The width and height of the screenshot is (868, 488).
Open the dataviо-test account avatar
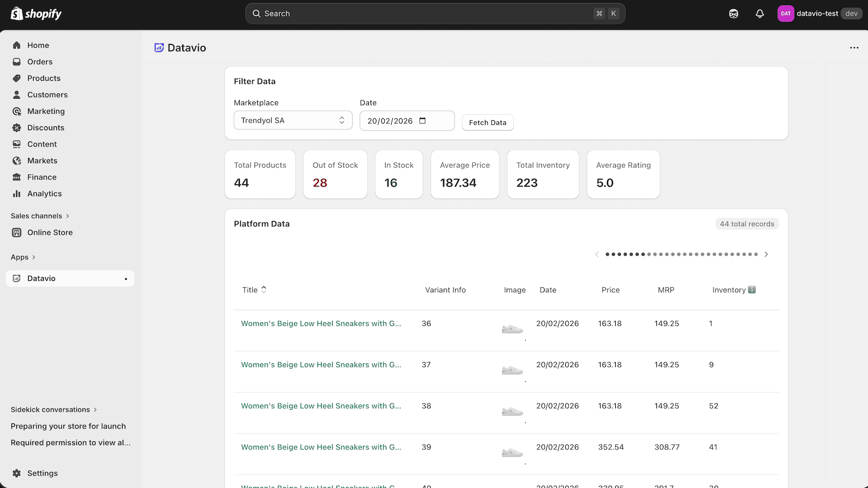(x=786, y=14)
